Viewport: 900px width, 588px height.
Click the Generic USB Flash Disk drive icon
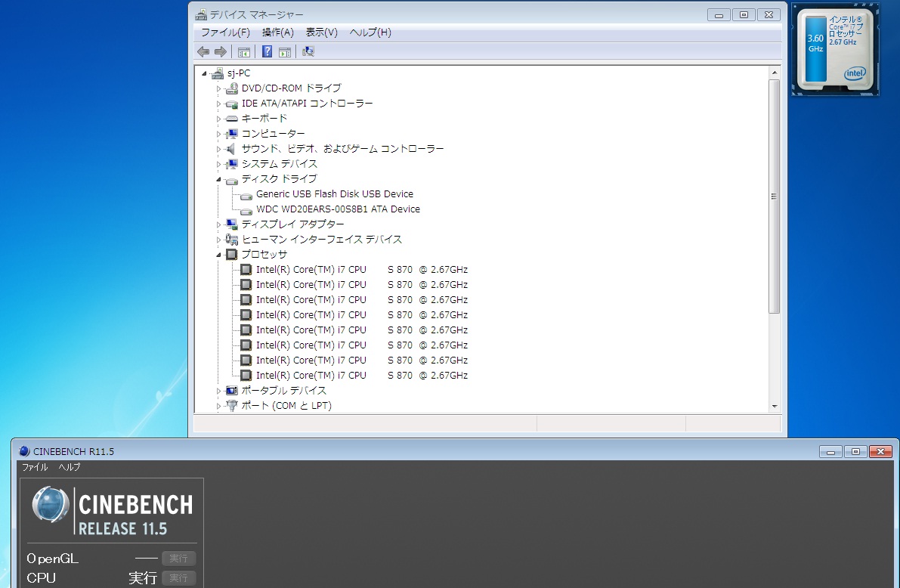(246, 195)
